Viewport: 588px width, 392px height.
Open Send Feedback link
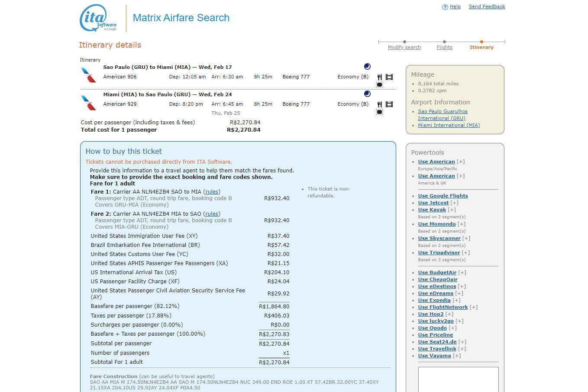point(487,6)
